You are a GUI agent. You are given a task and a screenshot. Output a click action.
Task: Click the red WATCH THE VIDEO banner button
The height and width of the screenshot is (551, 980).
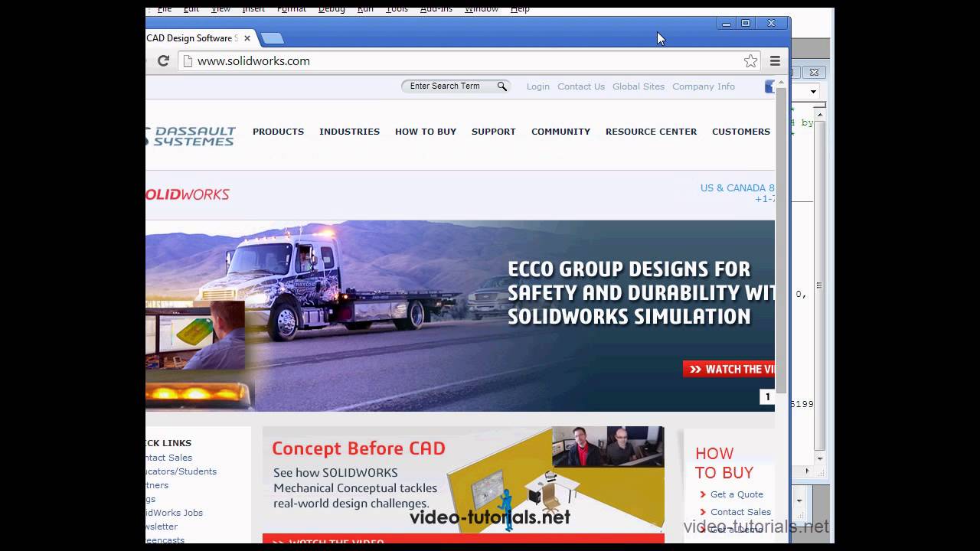[x=729, y=370]
